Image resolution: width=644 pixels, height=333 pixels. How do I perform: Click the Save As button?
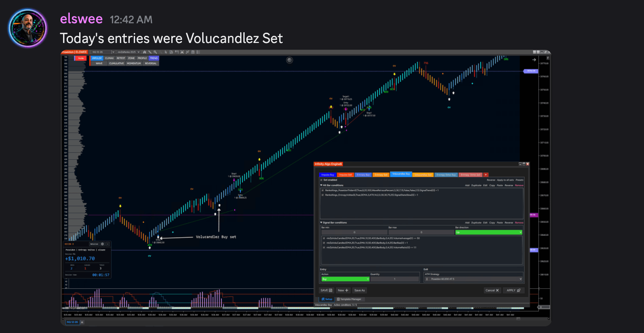(x=360, y=290)
